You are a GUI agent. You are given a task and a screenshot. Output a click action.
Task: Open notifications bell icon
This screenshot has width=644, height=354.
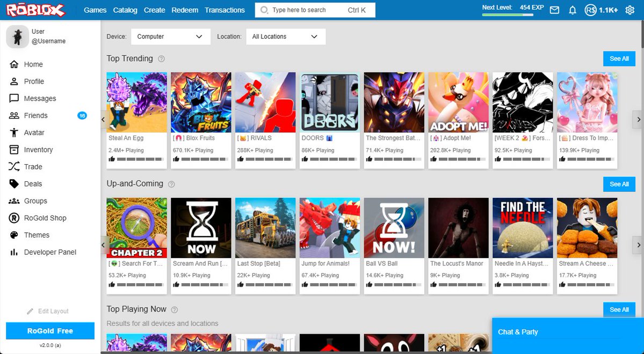(573, 10)
